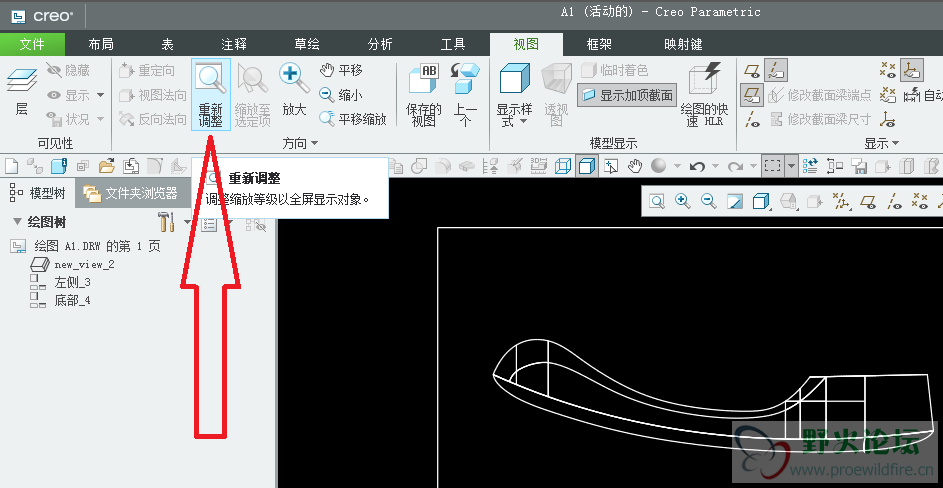The height and width of the screenshot is (488, 943).
Task: Click the tree list filter icon
Action: 209,224
